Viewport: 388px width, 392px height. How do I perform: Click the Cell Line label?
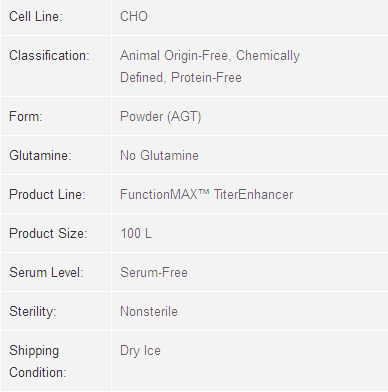pos(36,16)
